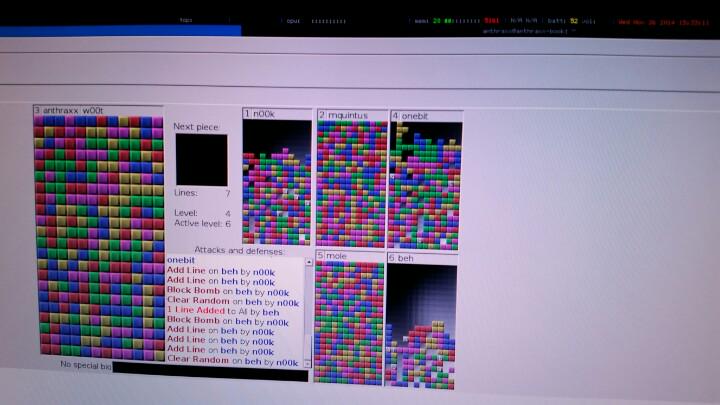Click the '3 anthraxx w00t' player name
The height and width of the screenshot is (405, 720).
tap(69, 110)
